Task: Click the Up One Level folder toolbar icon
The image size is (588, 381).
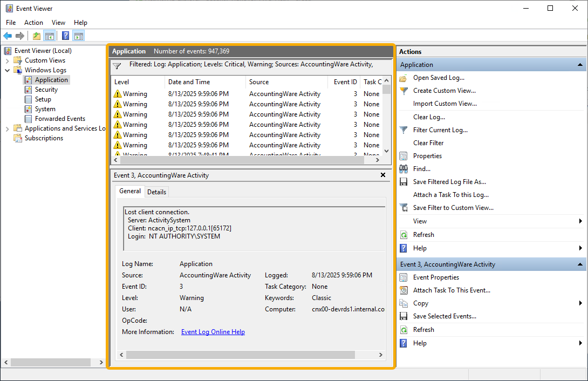Action: [36, 36]
